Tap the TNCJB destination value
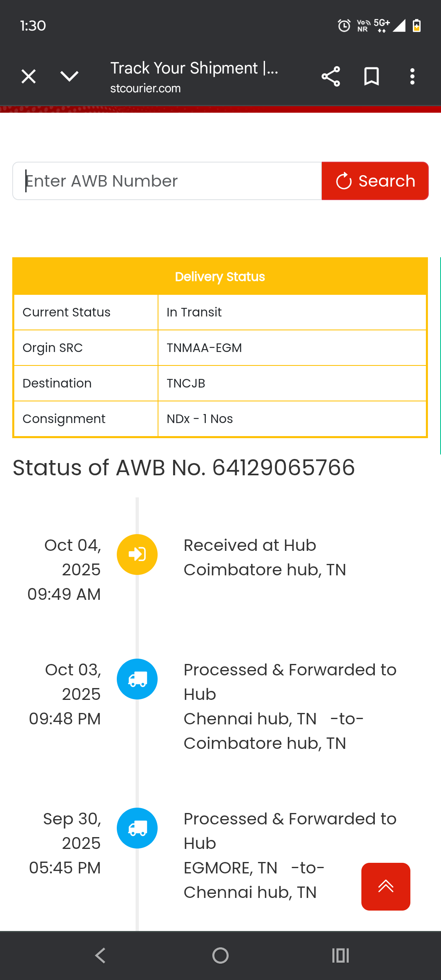Screen dimensions: 441x980 (x=186, y=383)
